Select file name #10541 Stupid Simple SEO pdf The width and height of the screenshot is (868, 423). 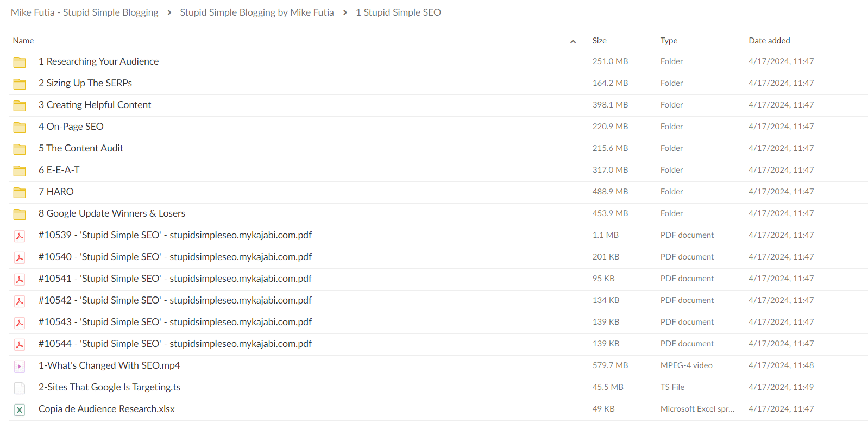coord(175,279)
